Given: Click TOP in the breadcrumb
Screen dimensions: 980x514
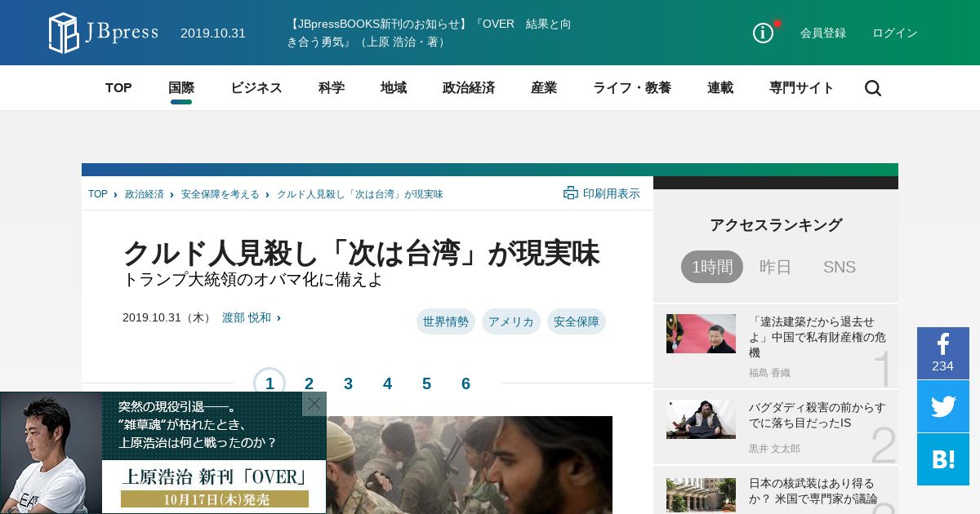Looking at the screenshot, I should click(98, 194).
